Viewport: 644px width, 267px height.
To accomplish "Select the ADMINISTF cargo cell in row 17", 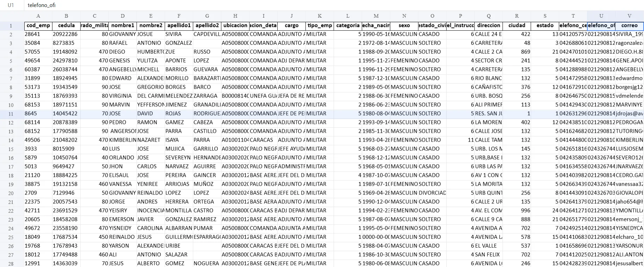I will pyautogui.click(x=291, y=166).
